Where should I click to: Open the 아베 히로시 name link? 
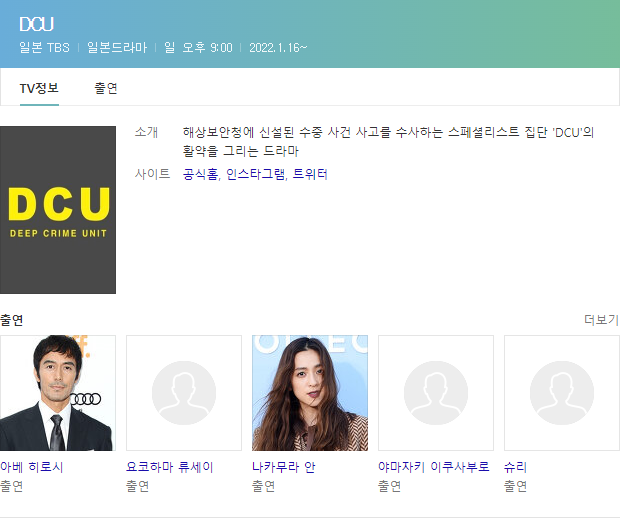(31, 467)
